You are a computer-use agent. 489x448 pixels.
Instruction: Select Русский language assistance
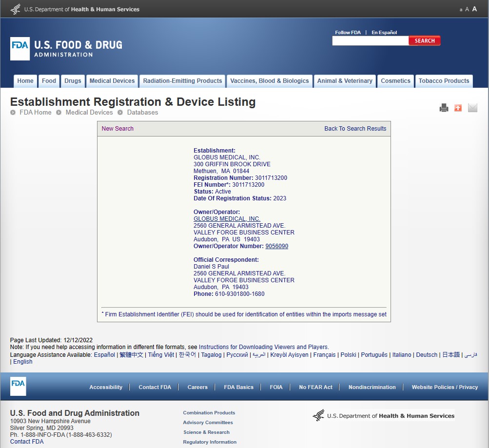pos(237,355)
